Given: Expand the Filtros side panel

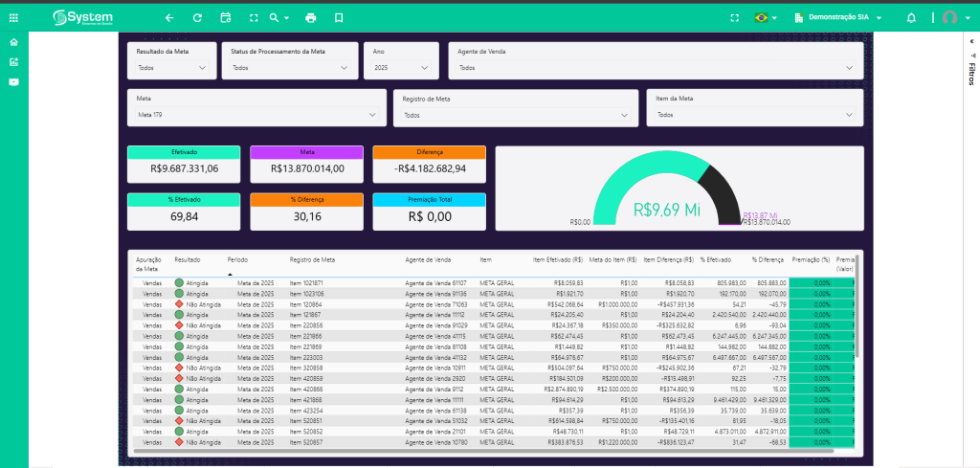Looking at the screenshot, I should [x=970, y=69].
